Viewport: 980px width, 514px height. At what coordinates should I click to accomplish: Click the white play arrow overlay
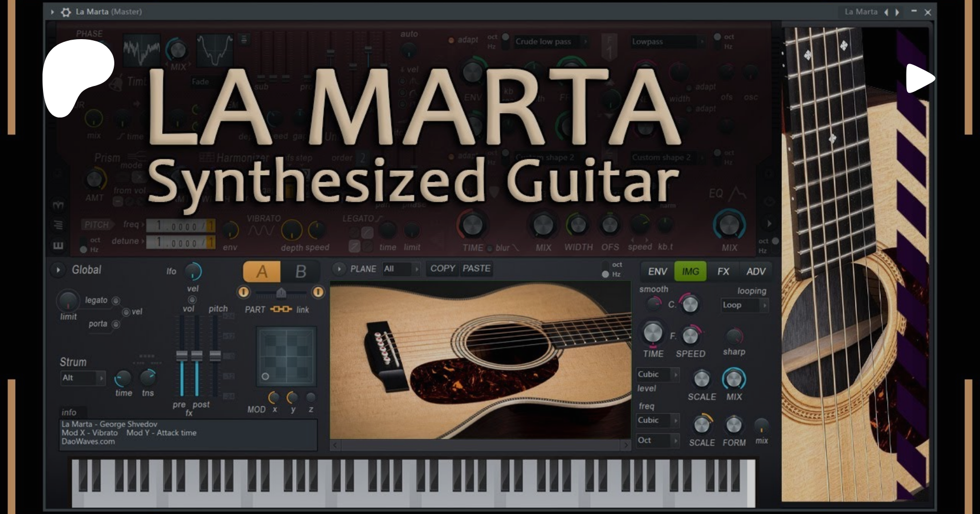point(920,79)
